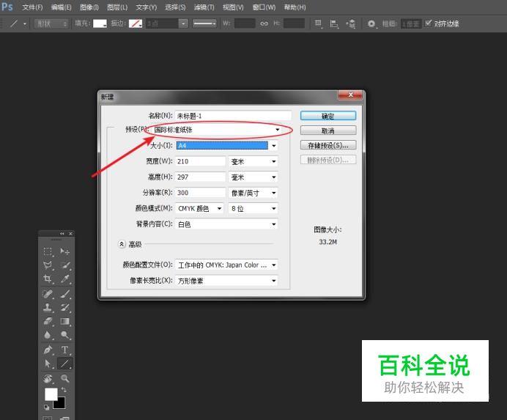Image resolution: width=507 pixels, height=420 pixels.
Task: Click the 确定 button
Action: coord(327,116)
